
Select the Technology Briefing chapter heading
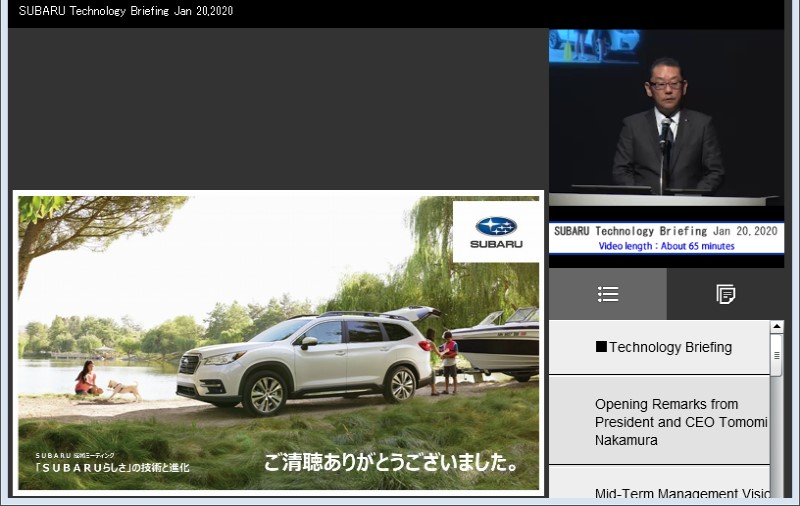pyautogui.click(x=659, y=347)
